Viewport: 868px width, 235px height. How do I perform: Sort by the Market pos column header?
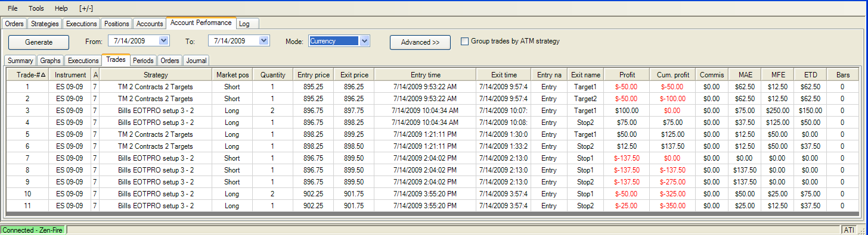click(232, 75)
